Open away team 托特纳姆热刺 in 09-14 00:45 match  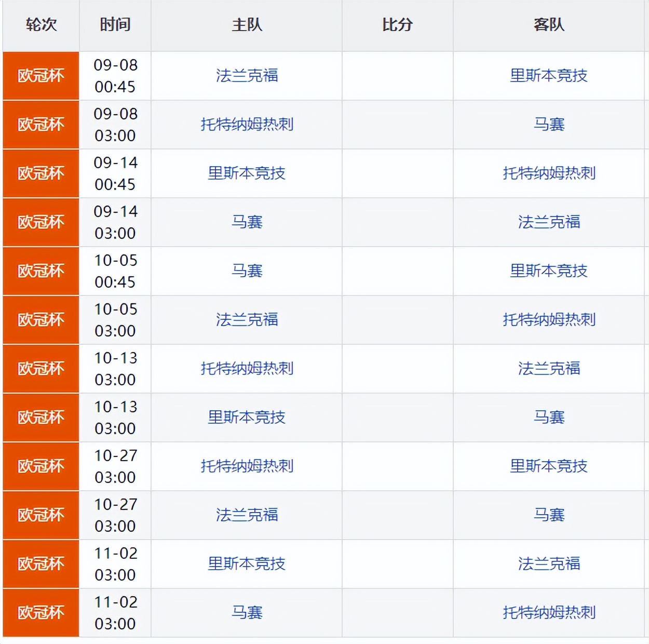click(549, 173)
